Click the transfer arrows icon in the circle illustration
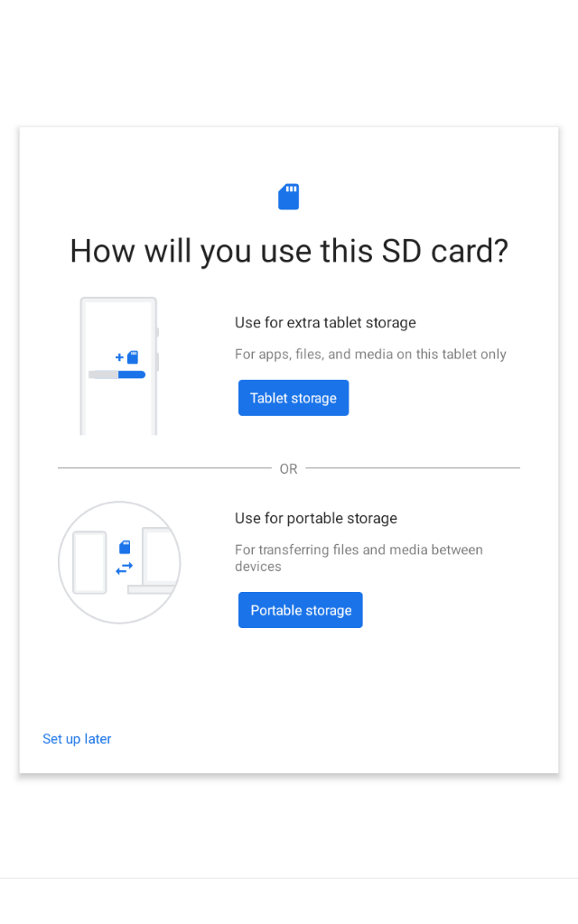Screen dimensions: 578x924 pos(125,568)
